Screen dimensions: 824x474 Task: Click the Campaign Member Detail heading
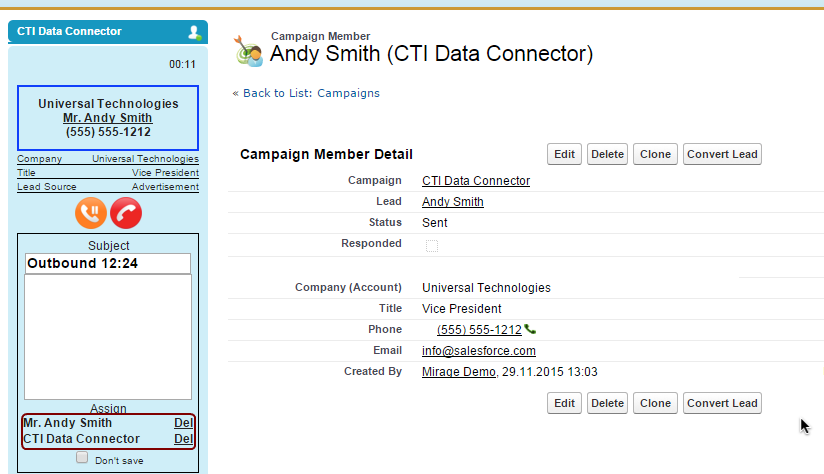click(x=326, y=154)
